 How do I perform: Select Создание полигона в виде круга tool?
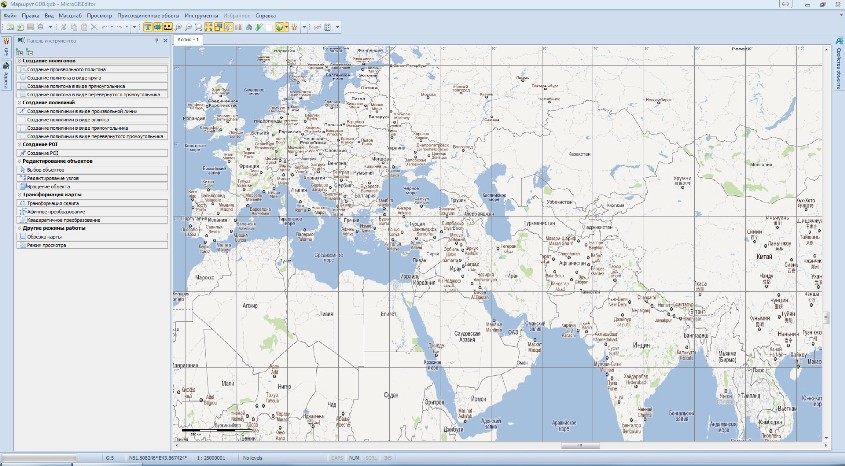click(x=92, y=78)
